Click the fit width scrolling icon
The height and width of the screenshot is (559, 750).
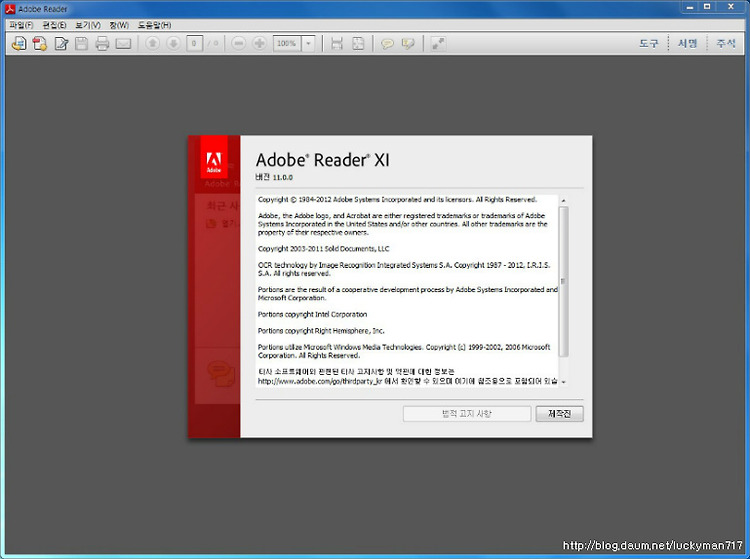pos(337,44)
